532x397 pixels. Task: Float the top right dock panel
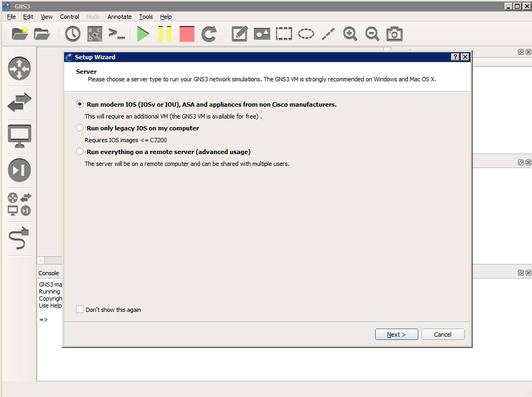pyautogui.click(x=521, y=52)
